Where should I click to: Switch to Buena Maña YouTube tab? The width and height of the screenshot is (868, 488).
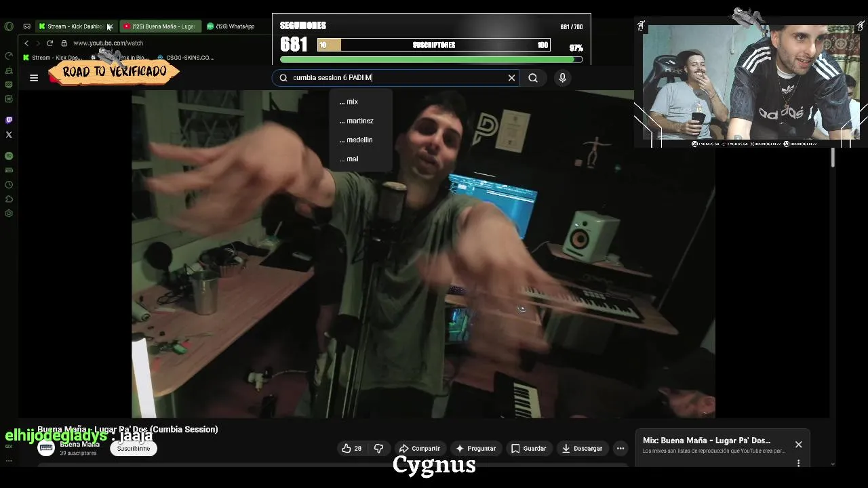coord(160,26)
